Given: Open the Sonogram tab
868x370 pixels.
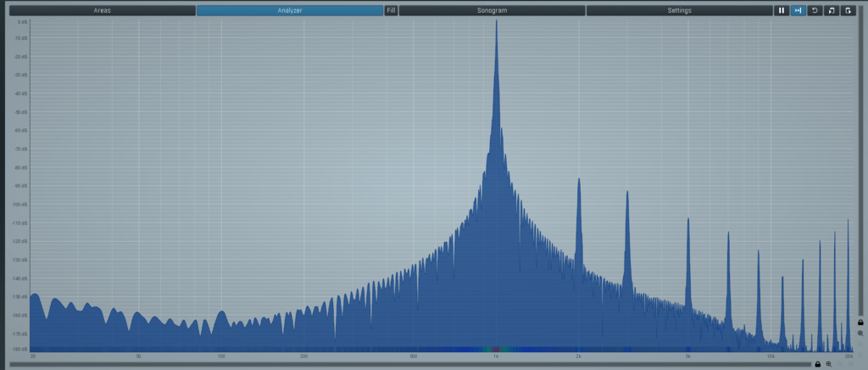Looking at the screenshot, I should (x=492, y=10).
